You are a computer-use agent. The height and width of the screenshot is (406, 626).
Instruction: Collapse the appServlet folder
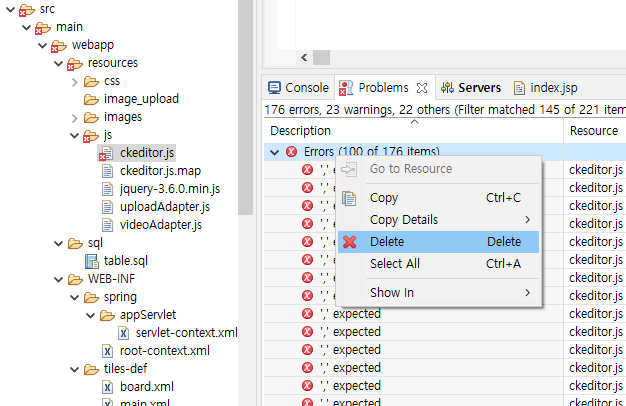pyautogui.click(x=91, y=315)
